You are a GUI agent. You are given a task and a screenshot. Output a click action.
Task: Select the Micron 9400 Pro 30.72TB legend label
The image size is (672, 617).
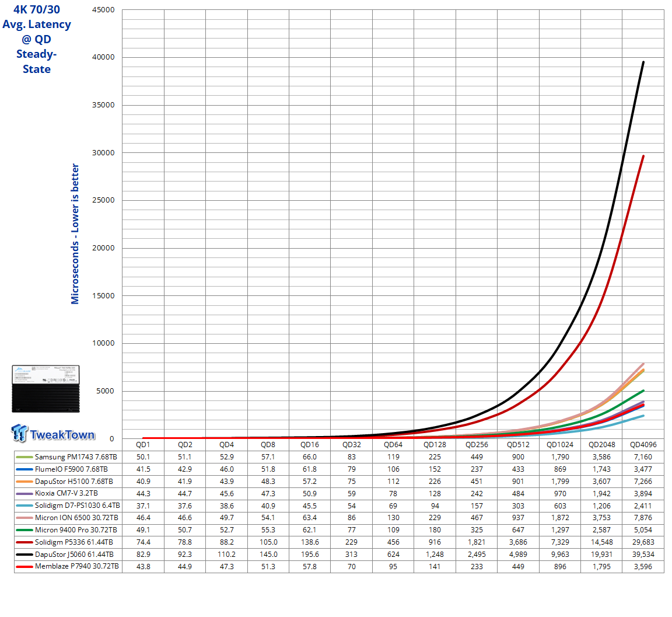coord(76,530)
